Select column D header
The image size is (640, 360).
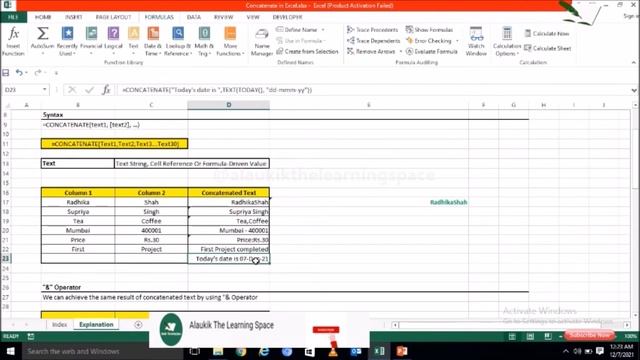(229, 105)
